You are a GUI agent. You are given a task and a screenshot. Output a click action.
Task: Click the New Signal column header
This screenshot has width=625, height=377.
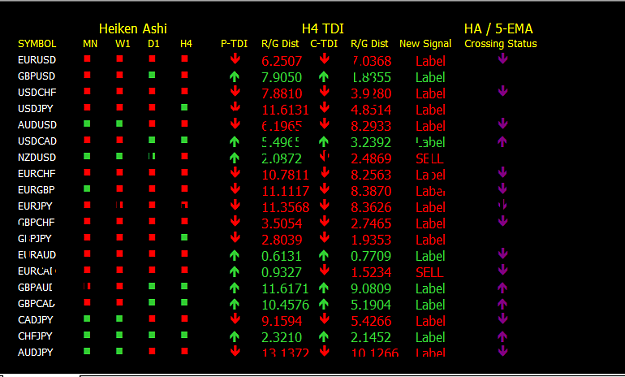[x=425, y=43]
